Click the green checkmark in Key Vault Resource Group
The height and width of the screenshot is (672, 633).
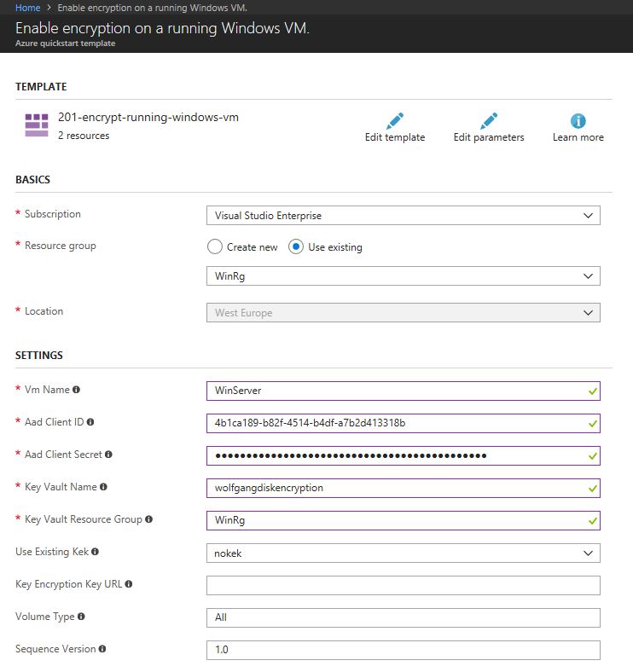[x=593, y=521]
